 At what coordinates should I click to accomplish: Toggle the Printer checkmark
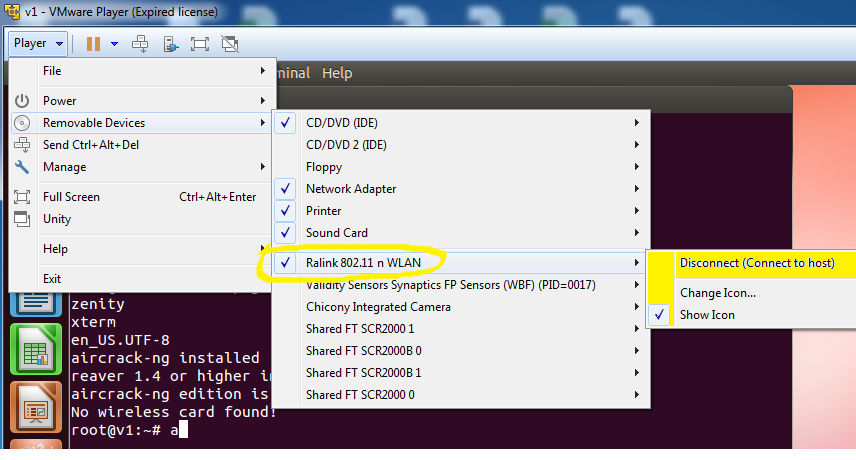[286, 211]
